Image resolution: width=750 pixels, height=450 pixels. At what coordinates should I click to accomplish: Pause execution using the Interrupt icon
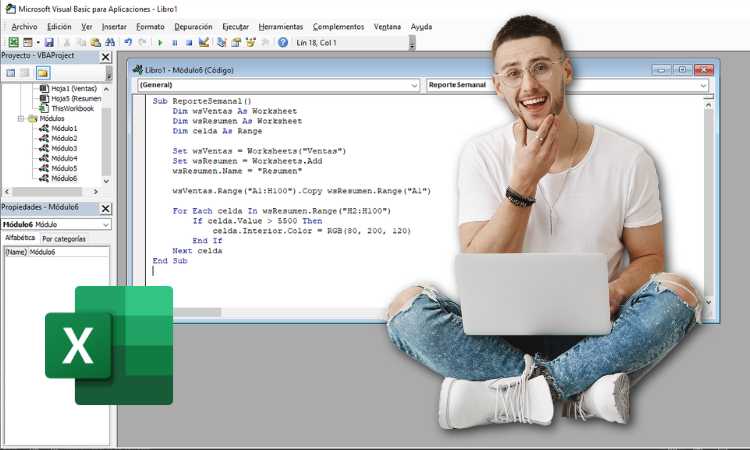point(175,43)
